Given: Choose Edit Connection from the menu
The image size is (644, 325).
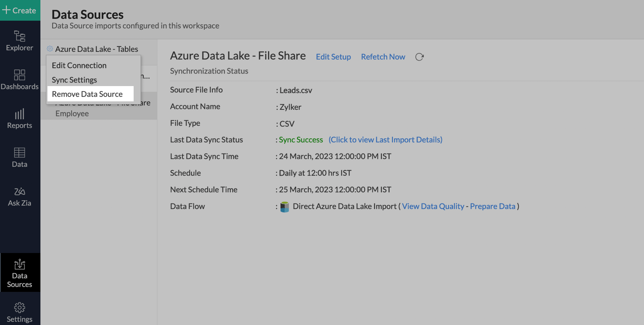Looking at the screenshot, I should tap(79, 65).
